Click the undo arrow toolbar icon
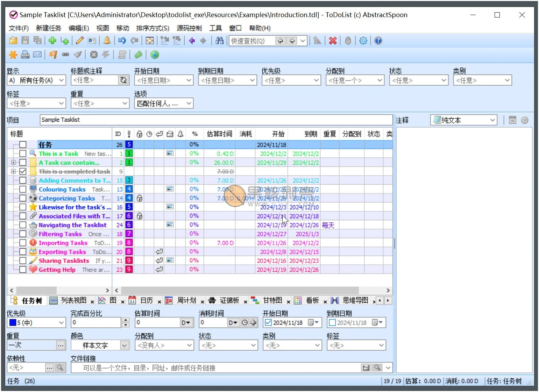 122,41
